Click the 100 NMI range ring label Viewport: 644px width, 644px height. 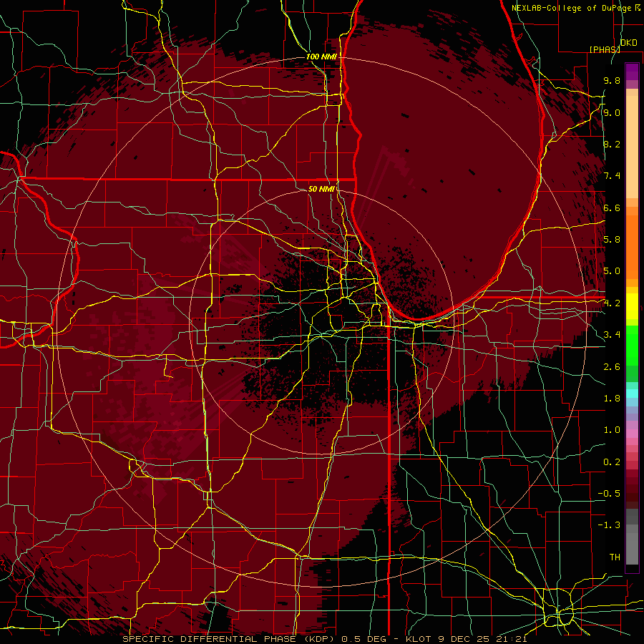tap(321, 57)
